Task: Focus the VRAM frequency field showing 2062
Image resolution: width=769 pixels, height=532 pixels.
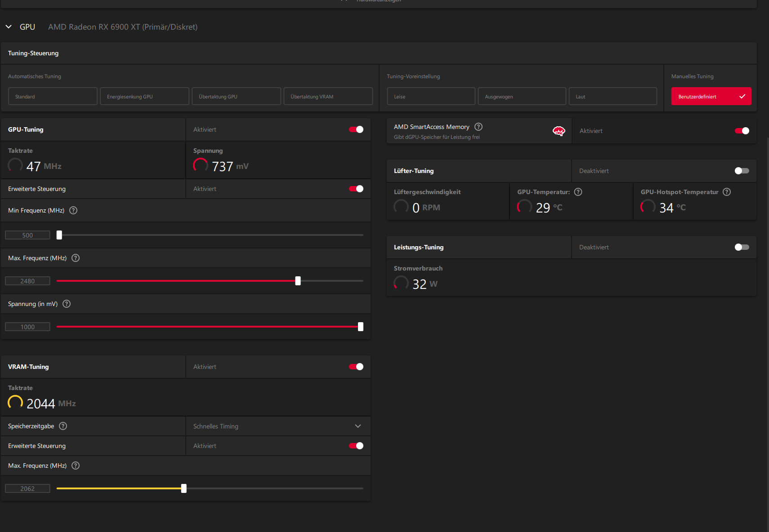Action: click(x=27, y=488)
